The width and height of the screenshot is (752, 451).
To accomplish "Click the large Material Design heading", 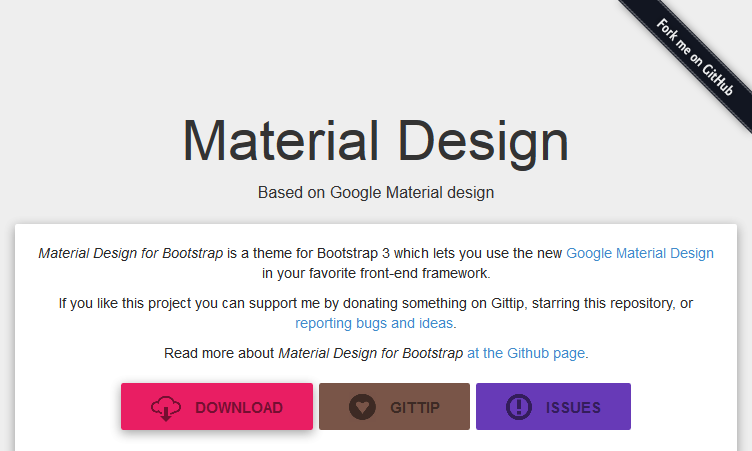I will (x=376, y=142).
